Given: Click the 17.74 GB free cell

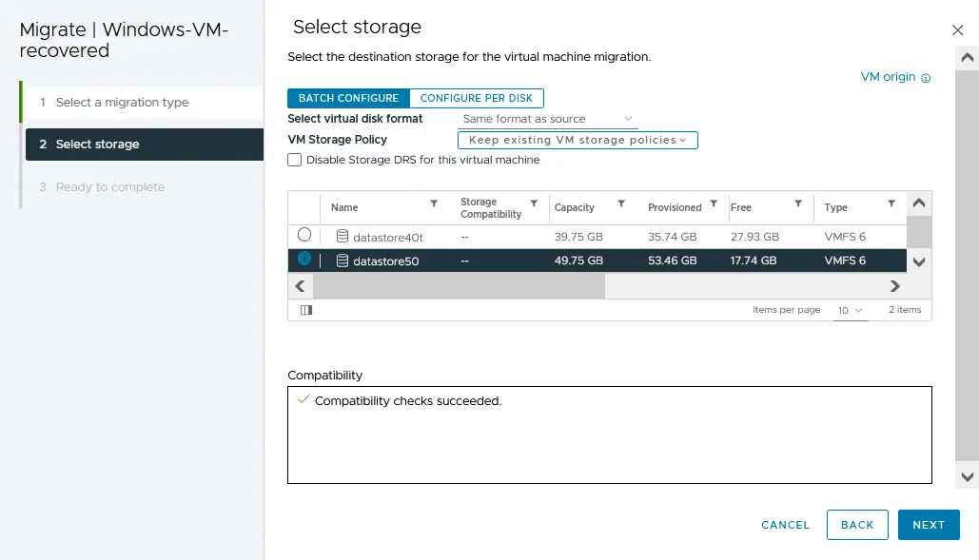Looking at the screenshot, I should (754, 261).
